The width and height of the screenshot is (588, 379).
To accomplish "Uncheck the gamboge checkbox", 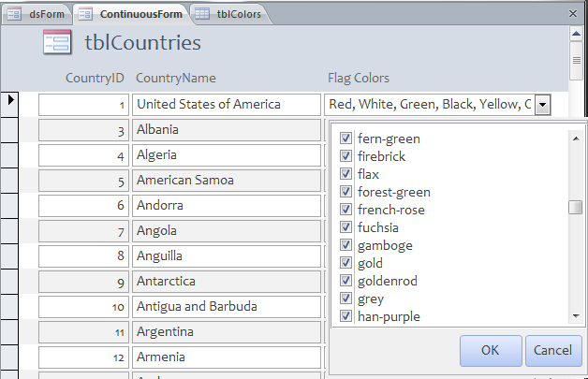I will [345, 245].
